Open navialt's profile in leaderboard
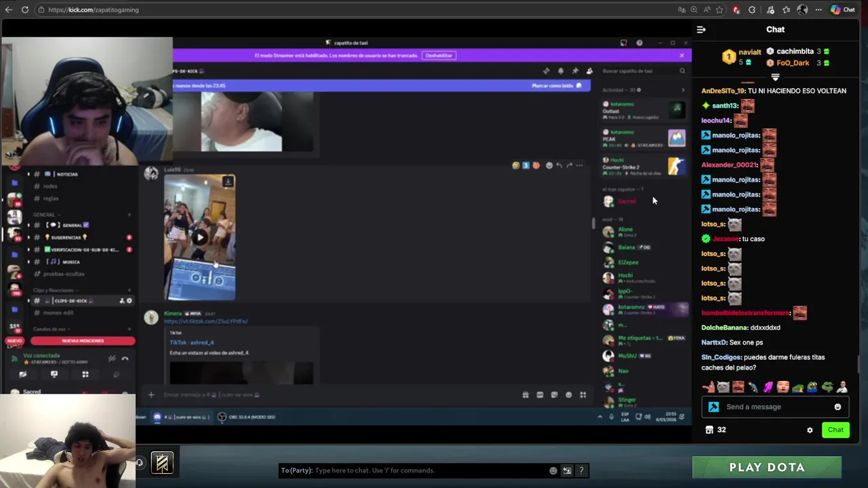Viewport: 868px width, 488px height. (750, 52)
